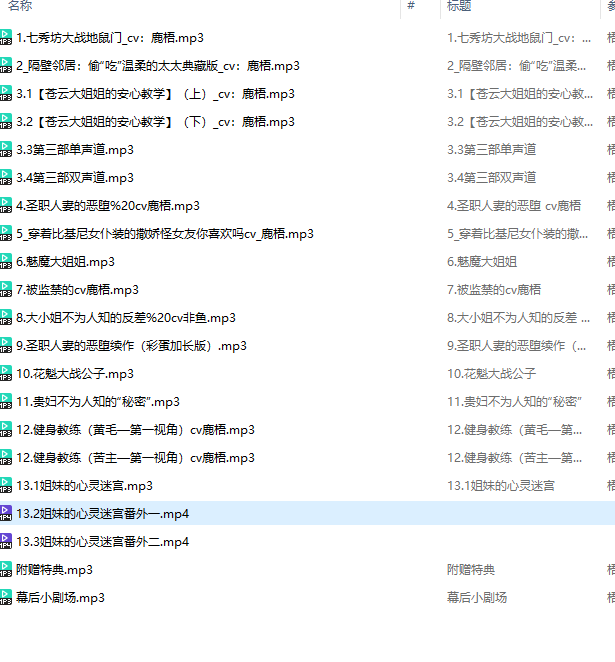Image resolution: width=615 pixels, height=662 pixels.
Task: Select the mp3 icon for 5_穿着比基尼女仆装 file
Action: (x=6, y=233)
